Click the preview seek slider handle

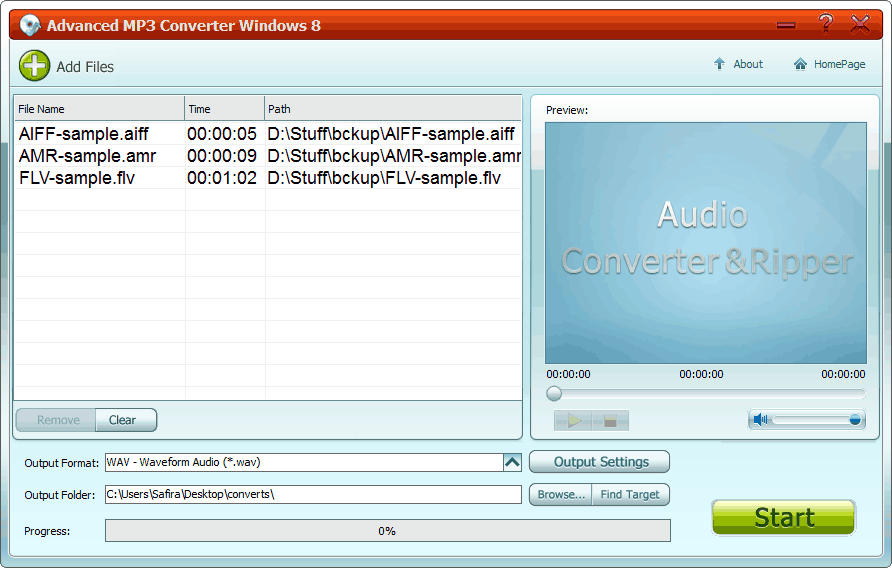[x=554, y=393]
